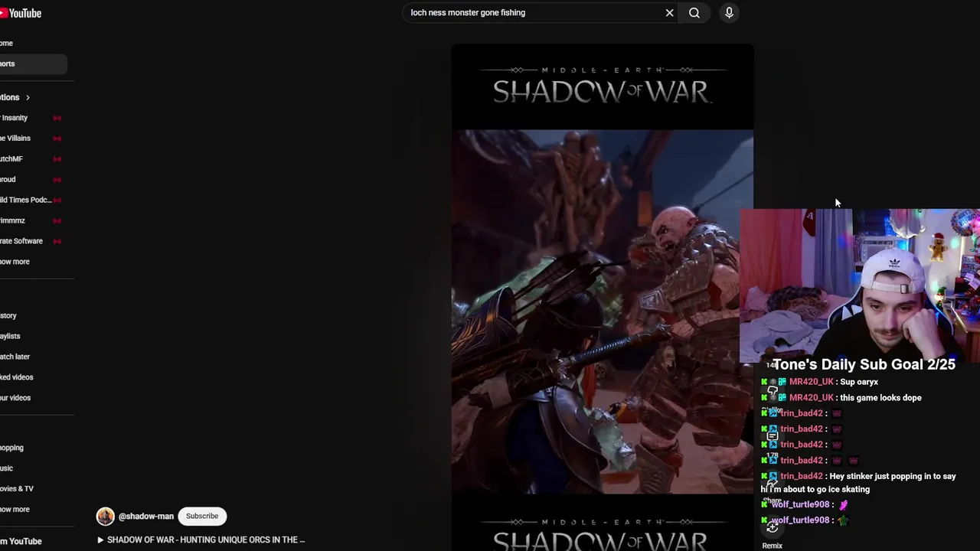Open comments on the Short
Image resolution: width=980 pixels, height=551 pixels.
773,436
